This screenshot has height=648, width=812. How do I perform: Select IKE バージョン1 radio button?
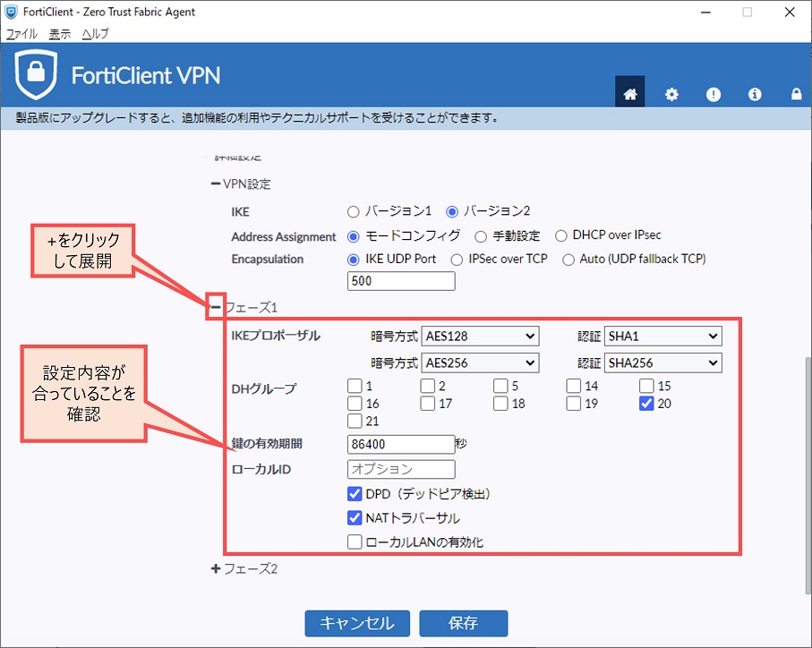354,211
